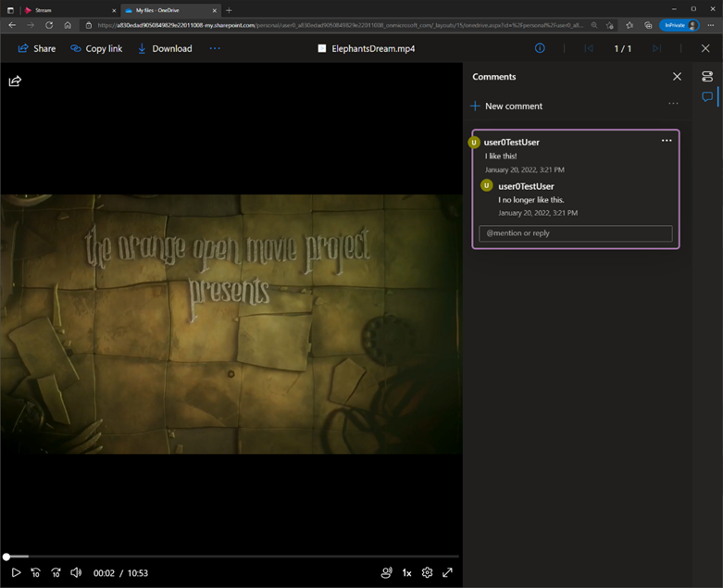723x588 pixels.
Task: Go to previous file arrow
Action: (x=589, y=48)
